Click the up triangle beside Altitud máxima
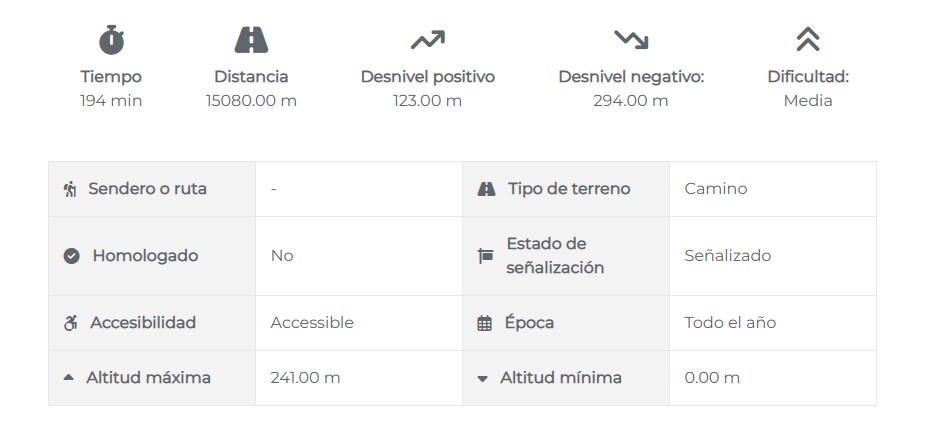This screenshot has height=437, width=931. pos(69,377)
